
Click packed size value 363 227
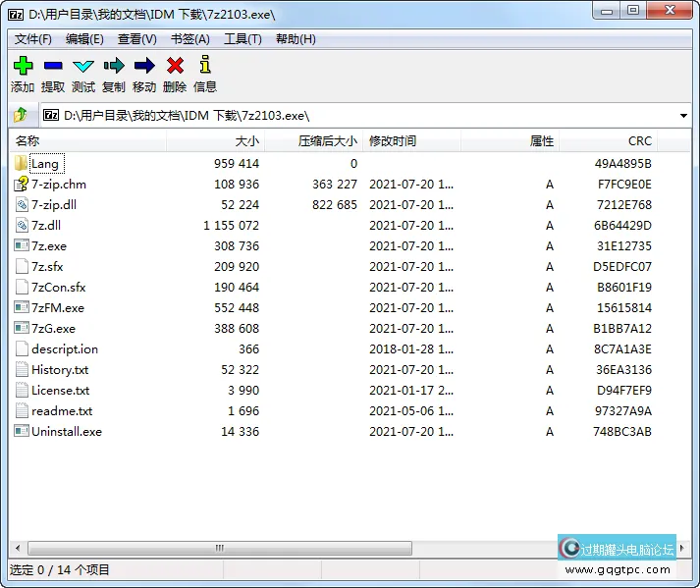(x=335, y=184)
